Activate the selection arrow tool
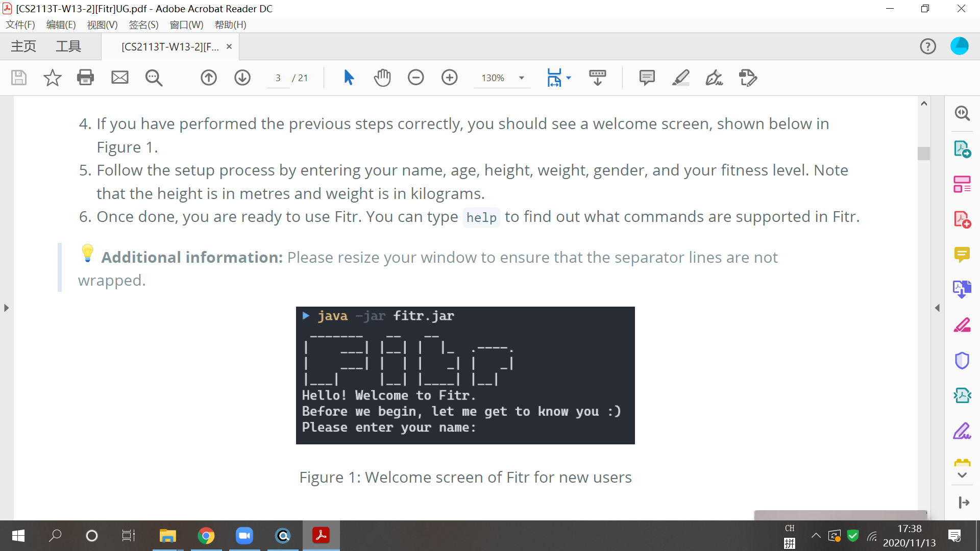980x551 pixels. click(x=349, y=78)
